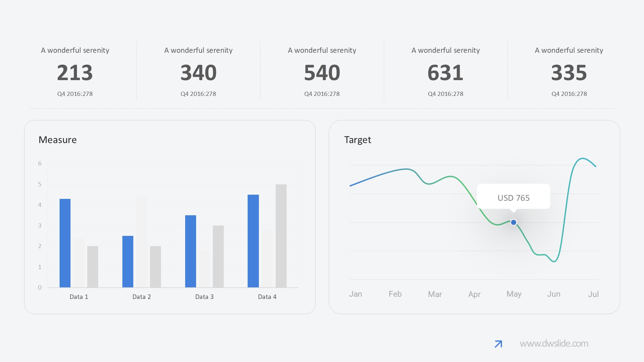
Task: Click the May month label
Action: tap(514, 294)
